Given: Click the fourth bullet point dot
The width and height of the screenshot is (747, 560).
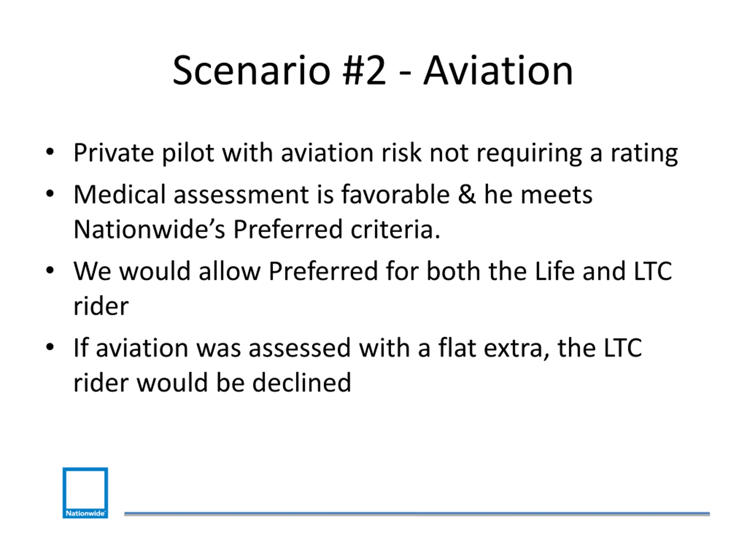Looking at the screenshot, I should 50,347.
